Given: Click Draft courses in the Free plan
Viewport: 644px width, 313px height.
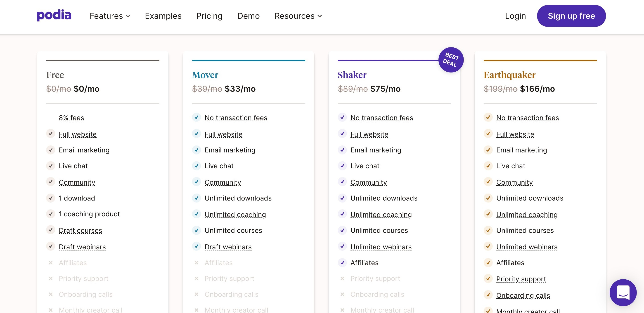Looking at the screenshot, I should point(80,230).
